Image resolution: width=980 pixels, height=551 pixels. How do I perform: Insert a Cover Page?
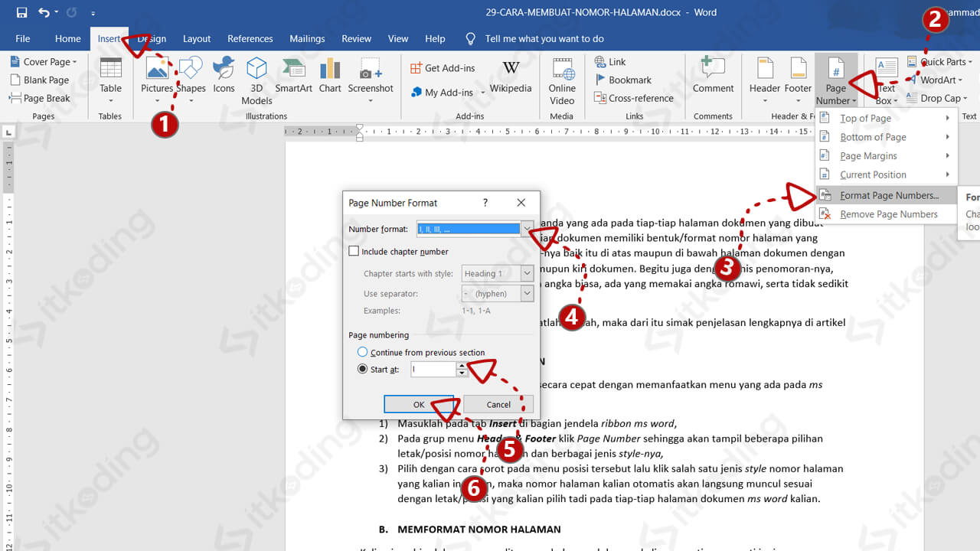tap(43, 62)
